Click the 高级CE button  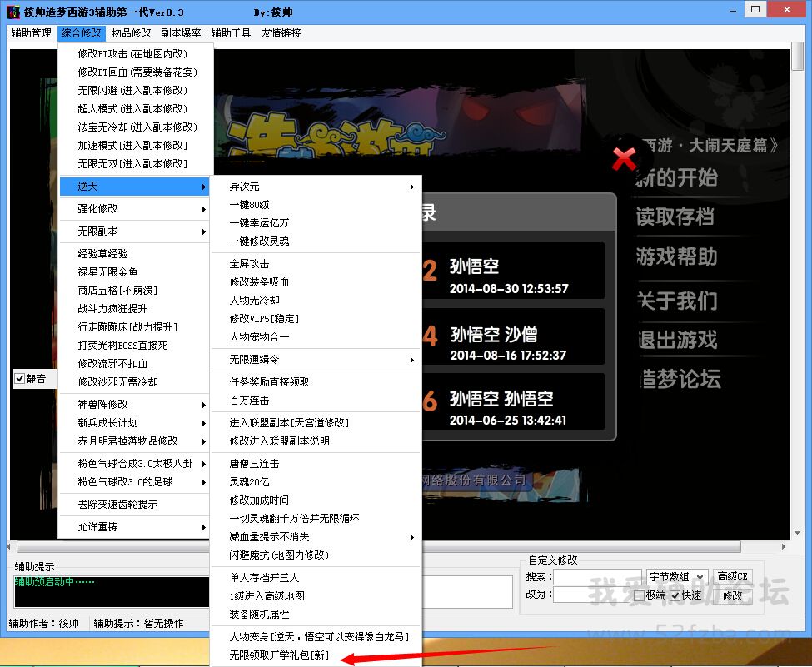pos(732,576)
